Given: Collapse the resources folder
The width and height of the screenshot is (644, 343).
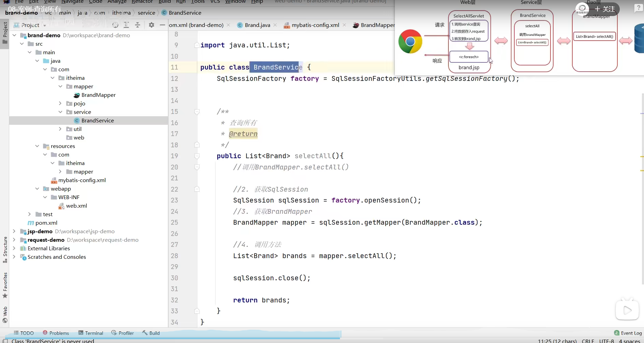Looking at the screenshot, I should click(x=37, y=146).
